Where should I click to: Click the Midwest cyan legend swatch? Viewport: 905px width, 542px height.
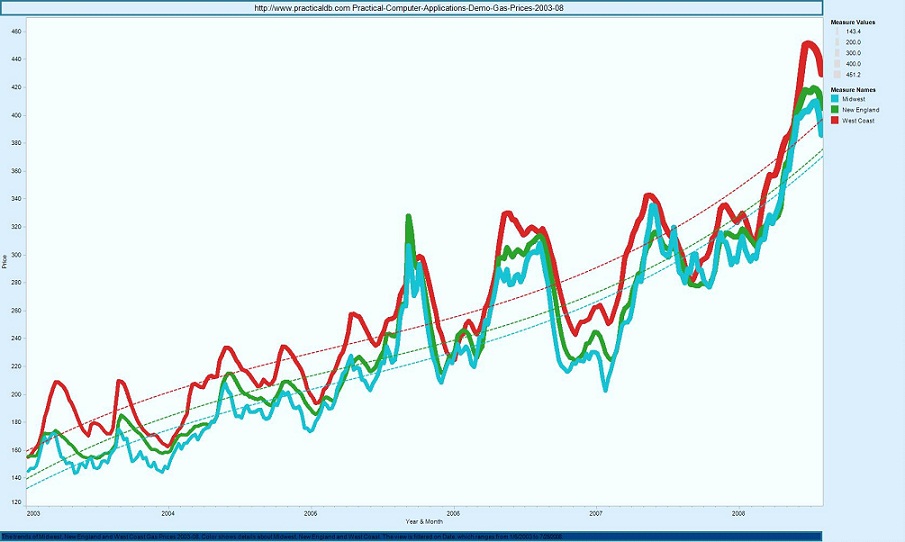[836, 100]
